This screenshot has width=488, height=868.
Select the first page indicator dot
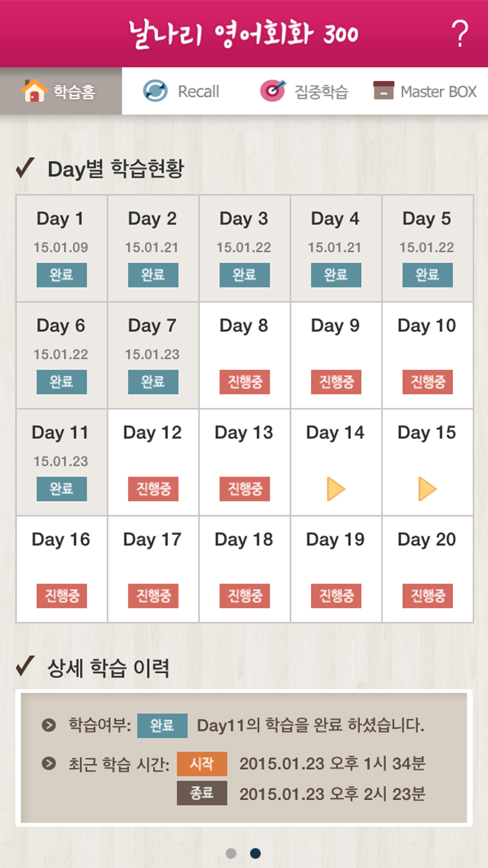[231, 853]
